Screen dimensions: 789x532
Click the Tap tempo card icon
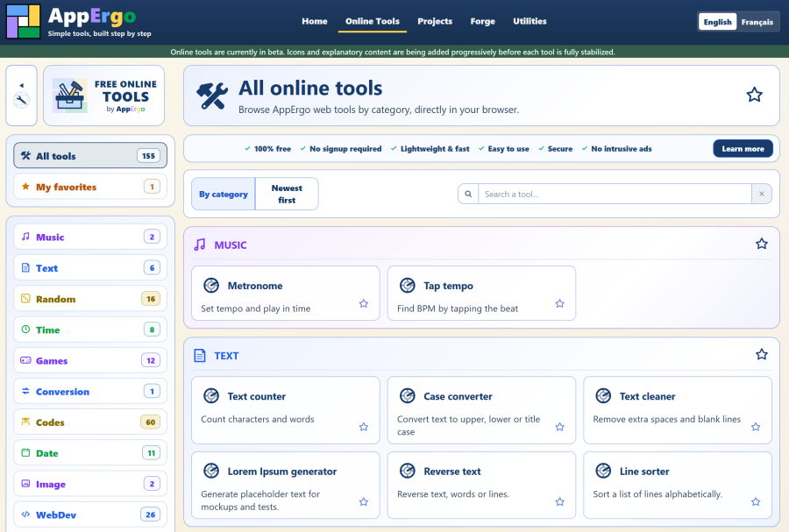407,286
